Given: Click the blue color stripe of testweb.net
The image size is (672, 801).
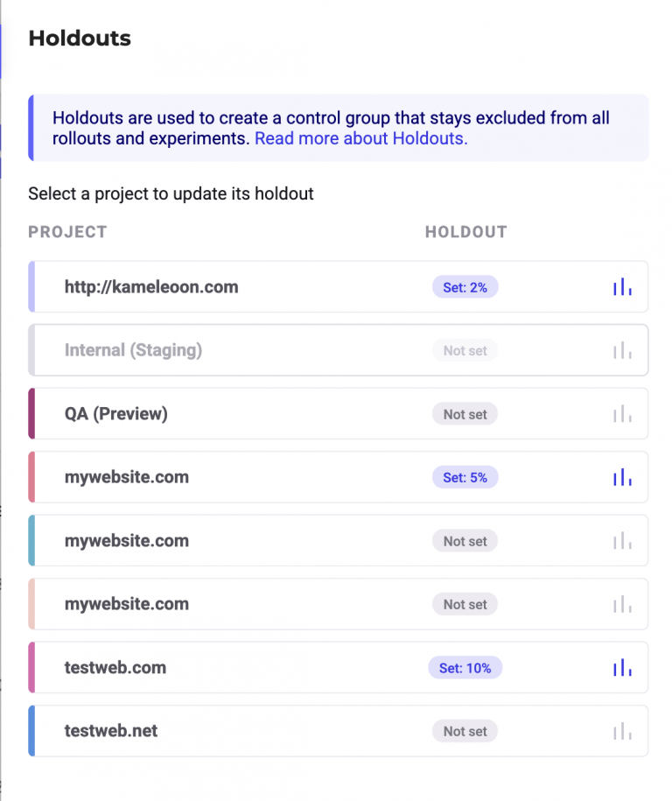Looking at the screenshot, I should coord(31,731).
